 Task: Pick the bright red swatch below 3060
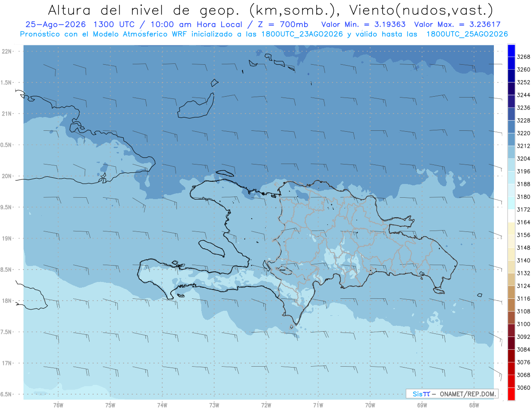coord(511,394)
